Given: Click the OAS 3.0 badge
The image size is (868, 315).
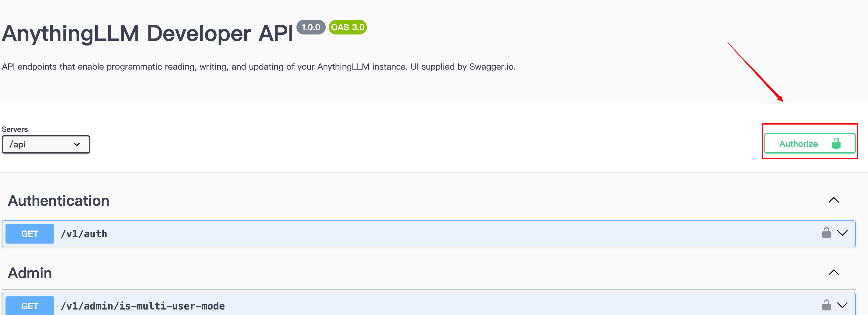Looking at the screenshot, I should [347, 27].
